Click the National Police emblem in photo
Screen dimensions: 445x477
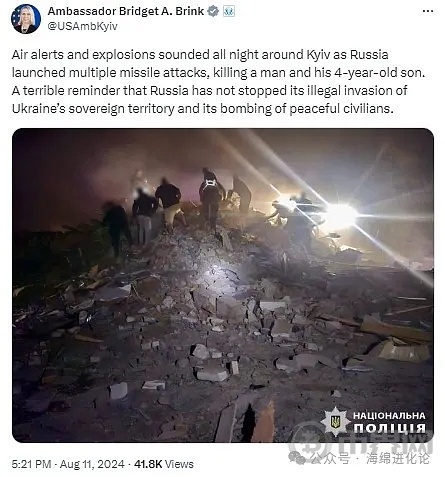tap(335, 422)
